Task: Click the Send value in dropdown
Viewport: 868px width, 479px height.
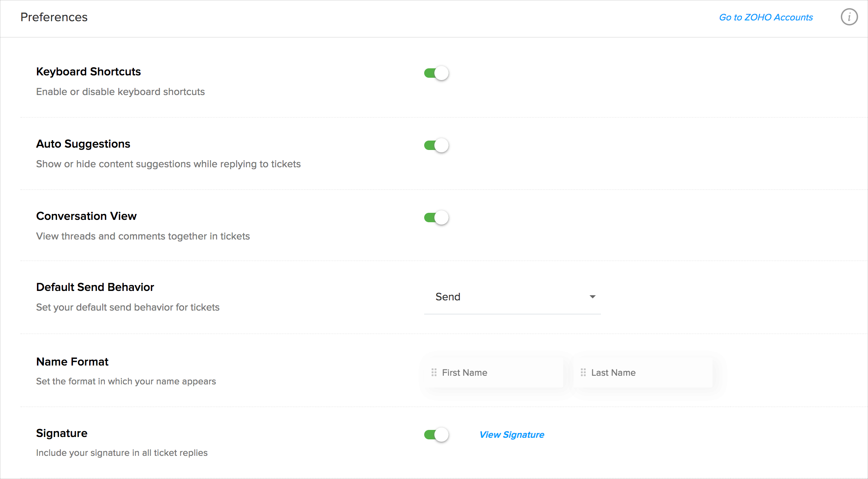Action: coord(448,297)
